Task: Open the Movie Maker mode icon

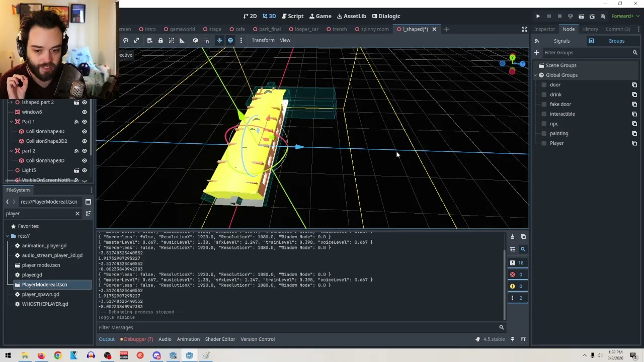Action: coord(603,16)
